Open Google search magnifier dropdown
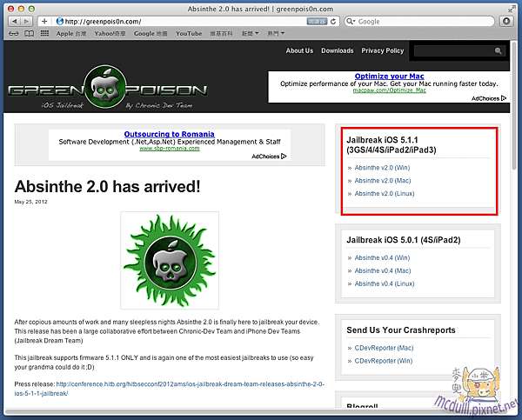This screenshot has height=420, width=522. [351, 21]
